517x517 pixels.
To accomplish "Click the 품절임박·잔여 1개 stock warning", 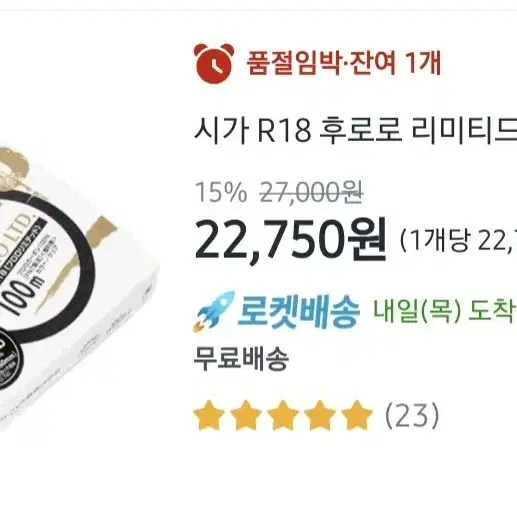I will click(344, 63).
